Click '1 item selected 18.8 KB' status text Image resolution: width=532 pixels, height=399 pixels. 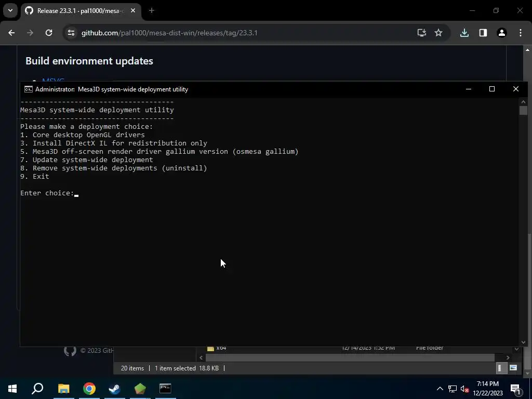(187, 368)
